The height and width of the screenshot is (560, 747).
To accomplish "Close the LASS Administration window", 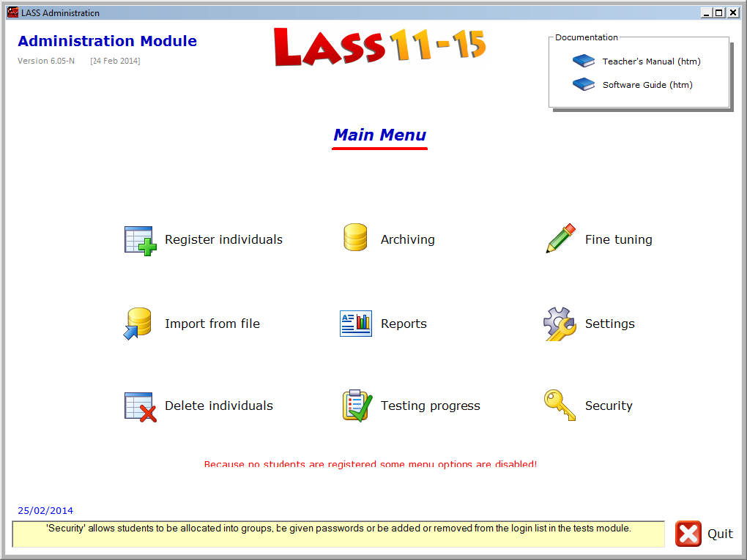I will point(733,13).
